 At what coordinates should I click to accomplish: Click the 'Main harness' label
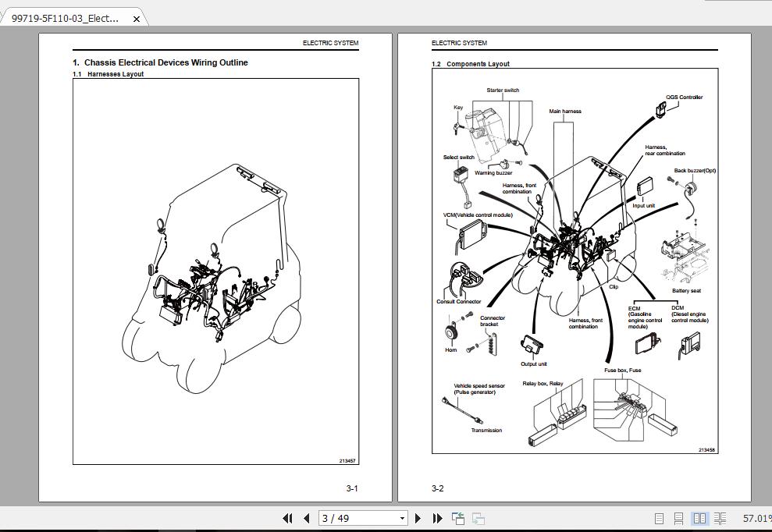[564, 112]
